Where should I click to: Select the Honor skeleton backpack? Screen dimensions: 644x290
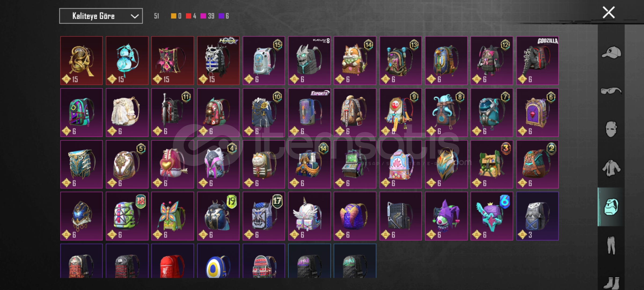(x=218, y=61)
